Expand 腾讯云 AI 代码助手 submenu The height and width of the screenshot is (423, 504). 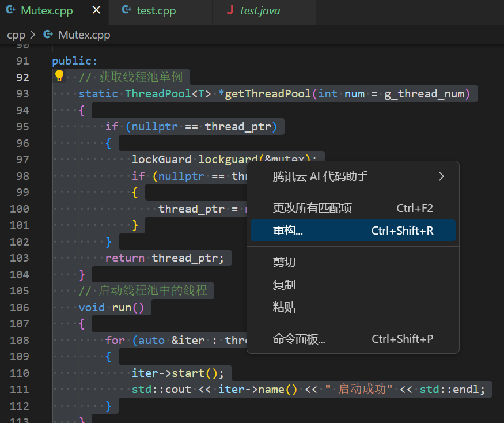tap(353, 176)
